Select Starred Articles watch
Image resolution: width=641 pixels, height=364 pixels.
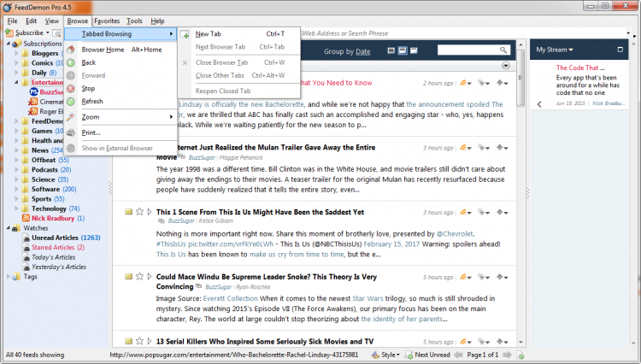(58, 248)
